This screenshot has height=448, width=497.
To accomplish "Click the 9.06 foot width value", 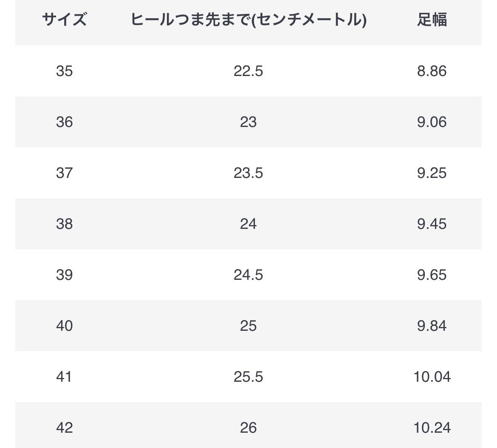I will (432, 122).
